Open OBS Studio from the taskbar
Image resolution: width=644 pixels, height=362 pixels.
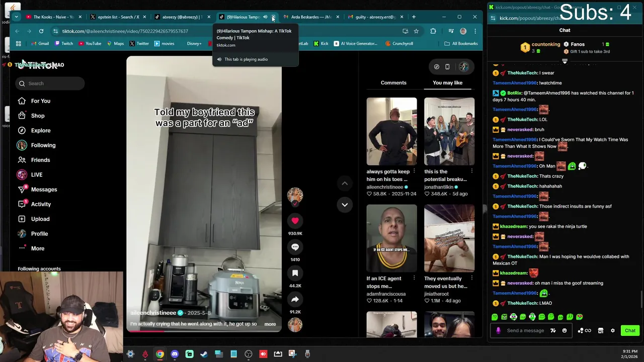click(249, 354)
